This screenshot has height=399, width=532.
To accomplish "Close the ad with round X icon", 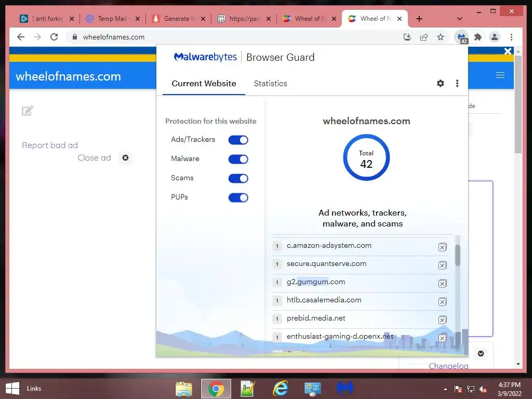I will pos(125,158).
